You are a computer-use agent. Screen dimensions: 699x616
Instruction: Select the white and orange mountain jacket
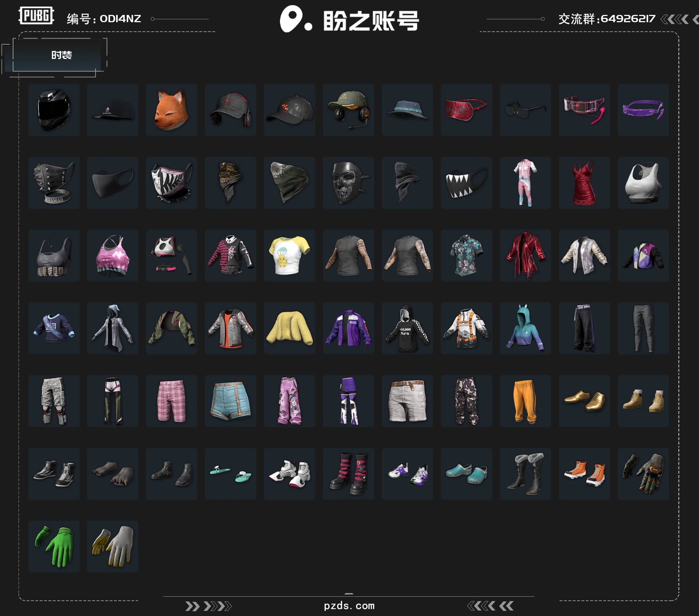tap(466, 328)
